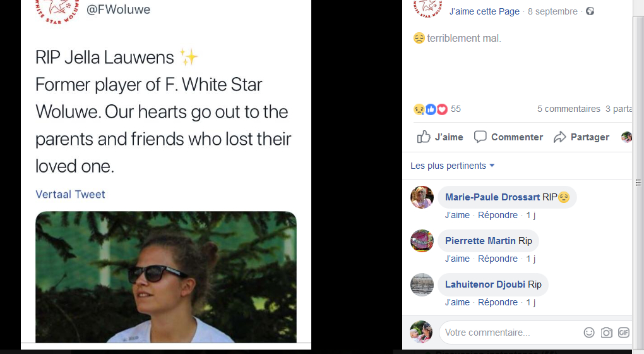
Task: Click J'aime cette Page link
Action: coord(484,11)
